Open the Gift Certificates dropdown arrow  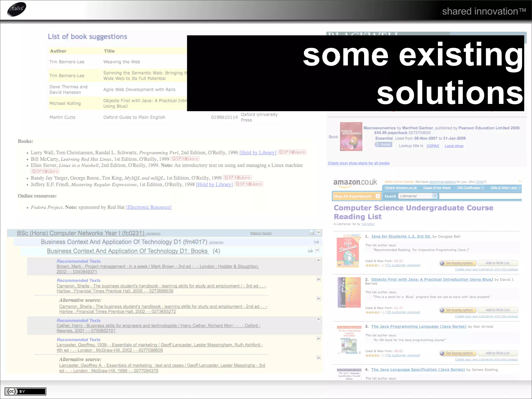pos(483,188)
